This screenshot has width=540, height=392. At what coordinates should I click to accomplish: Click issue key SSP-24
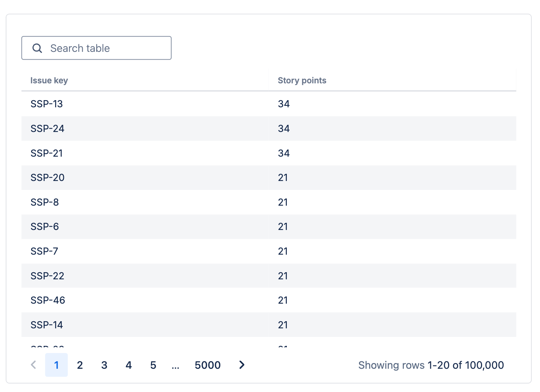click(47, 128)
